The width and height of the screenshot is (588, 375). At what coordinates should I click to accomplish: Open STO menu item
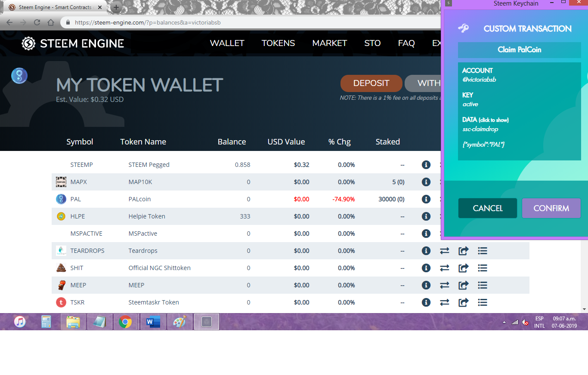(x=372, y=43)
